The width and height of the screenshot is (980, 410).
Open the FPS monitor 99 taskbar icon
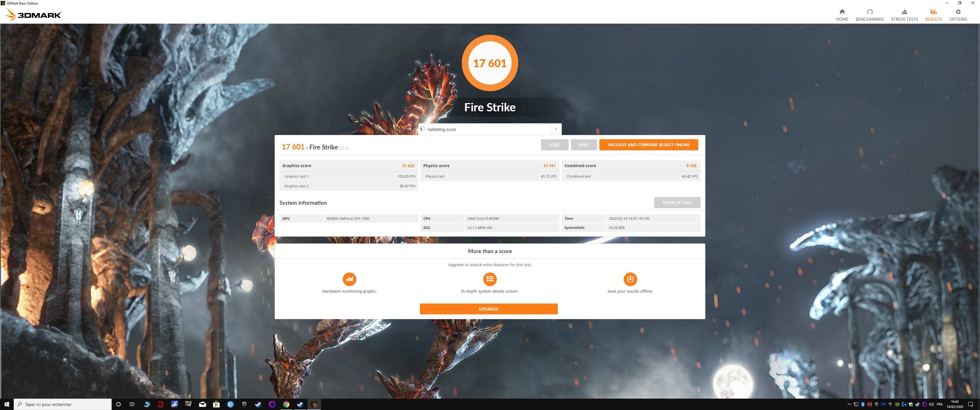click(188, 404)
